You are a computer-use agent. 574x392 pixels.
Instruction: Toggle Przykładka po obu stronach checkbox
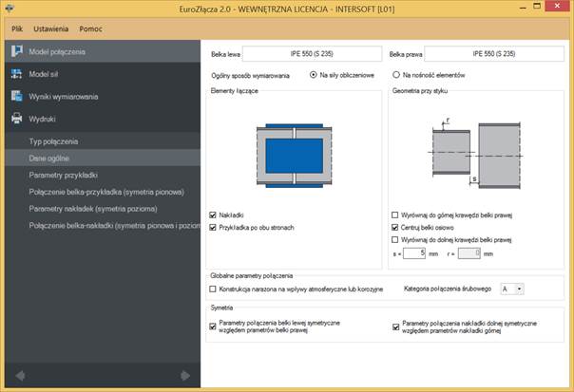point(213,228)
